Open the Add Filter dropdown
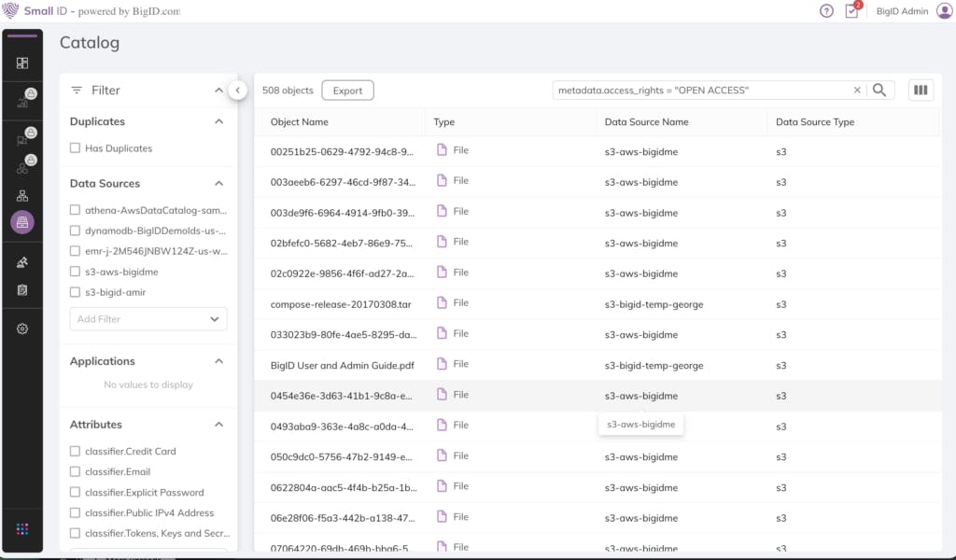This screenshot has width=956, height=560. pyautogui.click(x=148, y=319)
